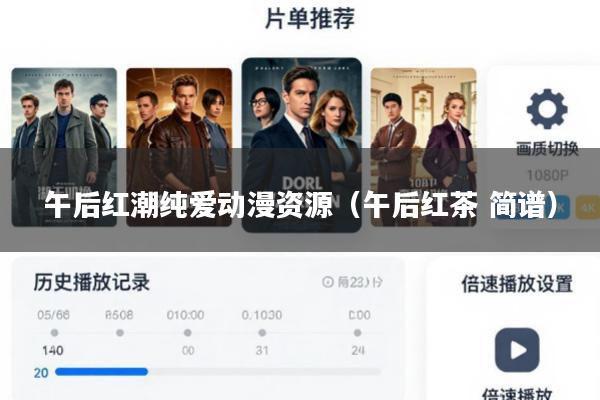Select the 05/66 timeline dot
Viewport: 600px width, 400px height.
(x=54, y=333)
